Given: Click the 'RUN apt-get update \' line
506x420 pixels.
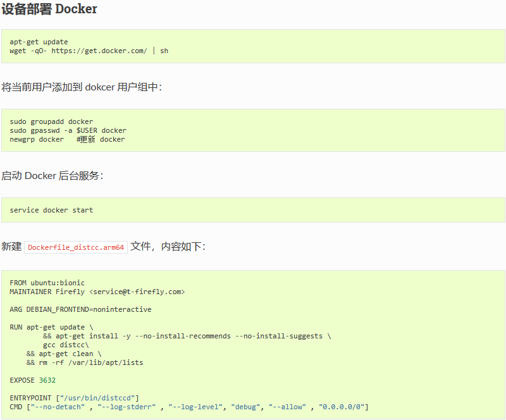Looking at the screenshot, I should 51,328.
